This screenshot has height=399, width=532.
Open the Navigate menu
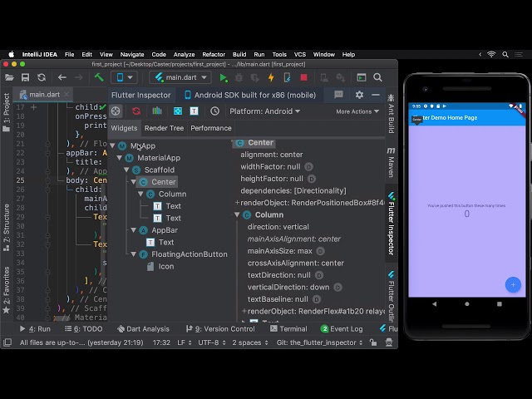[132, 54]
